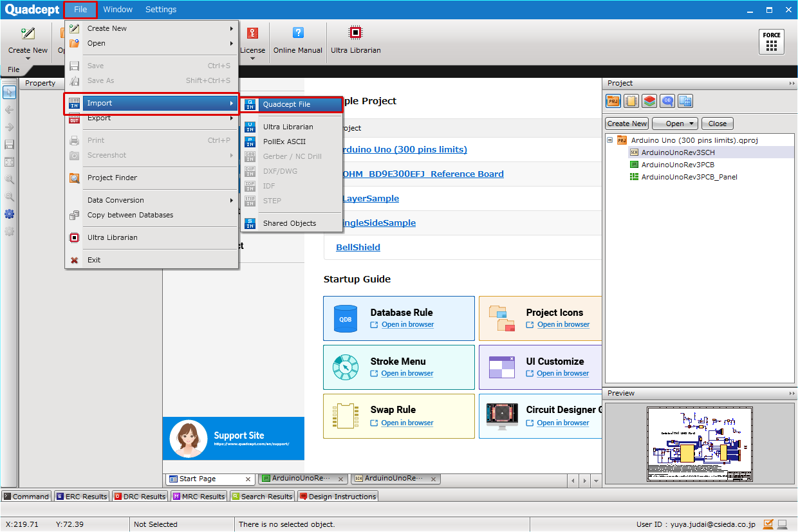Click the fit-to-view icon in left toolbar
The width and height of the screenshot is (798, 532).
(9, 161)
